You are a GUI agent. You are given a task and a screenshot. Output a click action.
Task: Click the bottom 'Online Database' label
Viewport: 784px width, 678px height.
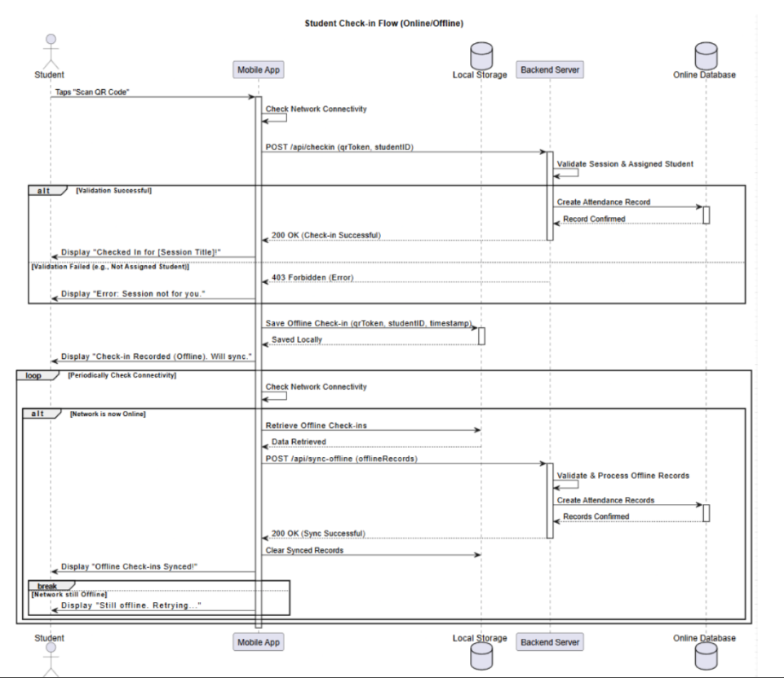click(x=705, y=638)
